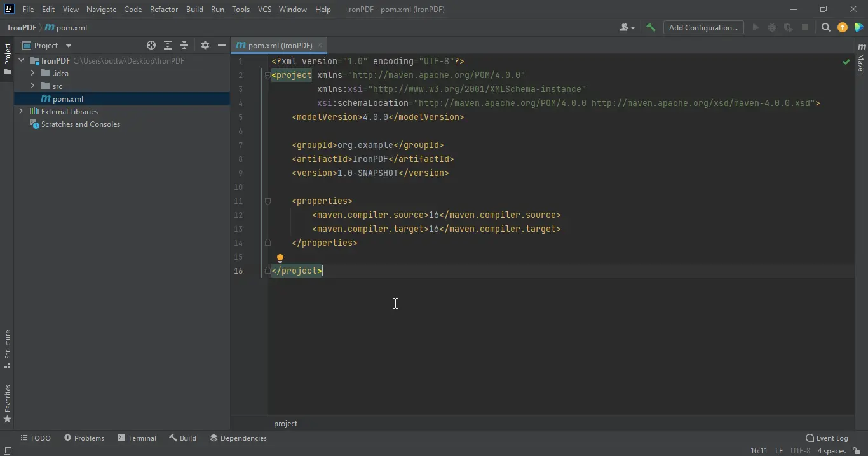Click IronPDF breadcrumb in navigation bar
The image size is (868, 456).
point(22,27)
